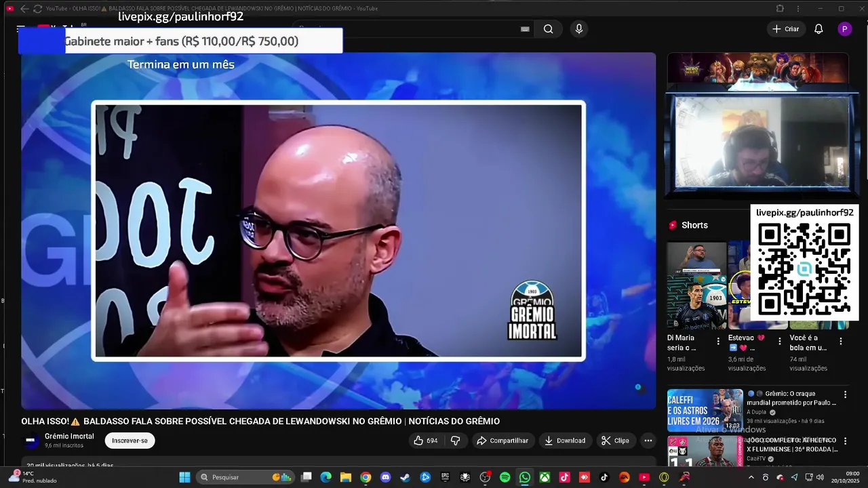Reload the page with browser refresh
868x488 pixels.
tap(37, 9)
